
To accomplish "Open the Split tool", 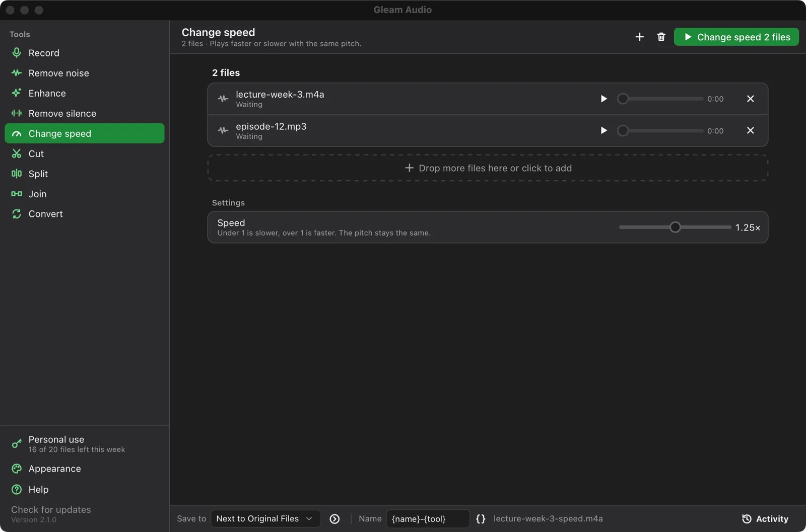I will pyautogui.click(x=84, y=174).
